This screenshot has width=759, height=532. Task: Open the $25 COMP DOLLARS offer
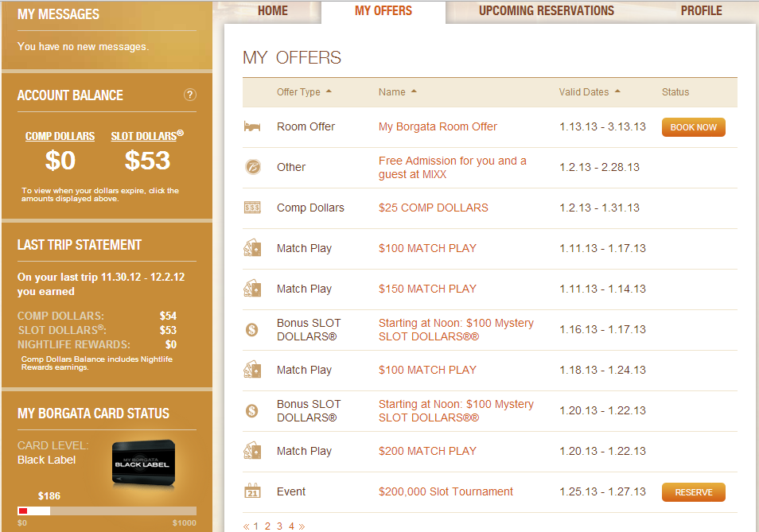pyautogui.click(x=434, y=208)
